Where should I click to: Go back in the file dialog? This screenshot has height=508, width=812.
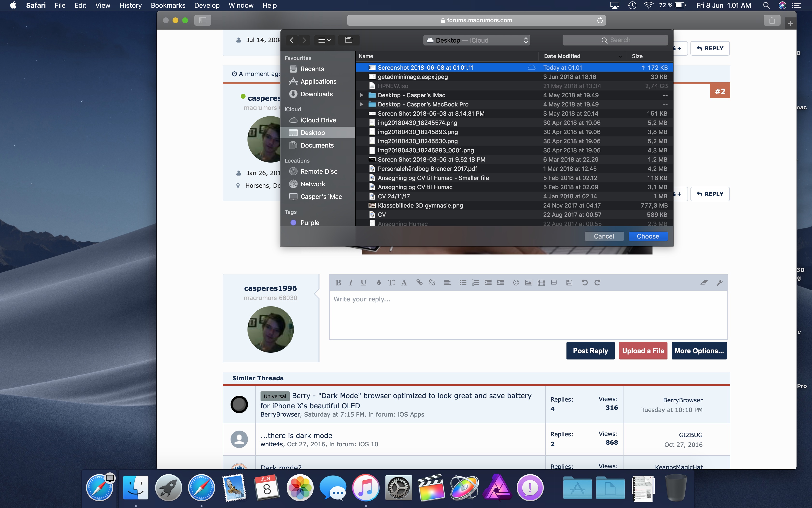tap(292, 40)
